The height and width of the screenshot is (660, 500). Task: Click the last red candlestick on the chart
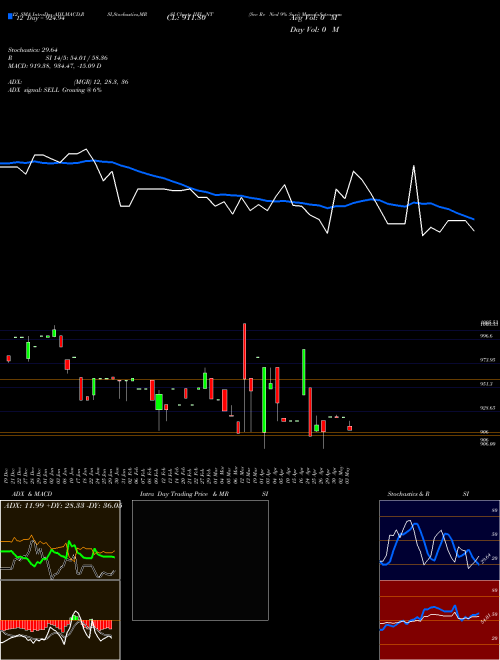349,428
